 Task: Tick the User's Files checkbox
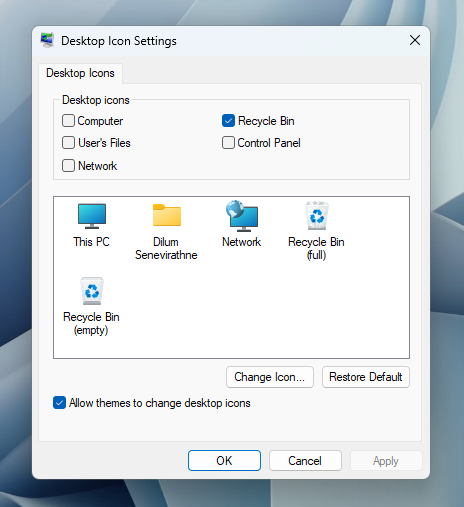[x=68, y=143]
